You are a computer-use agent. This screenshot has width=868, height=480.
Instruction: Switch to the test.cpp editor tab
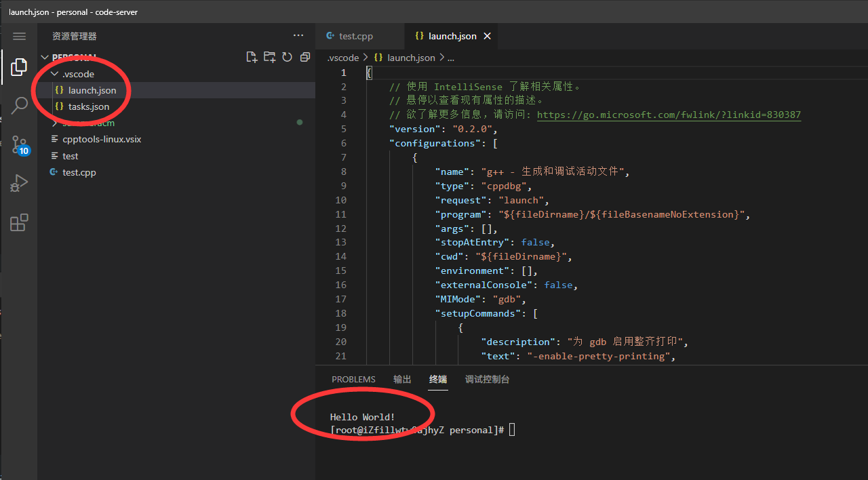[x=355, y=36]
